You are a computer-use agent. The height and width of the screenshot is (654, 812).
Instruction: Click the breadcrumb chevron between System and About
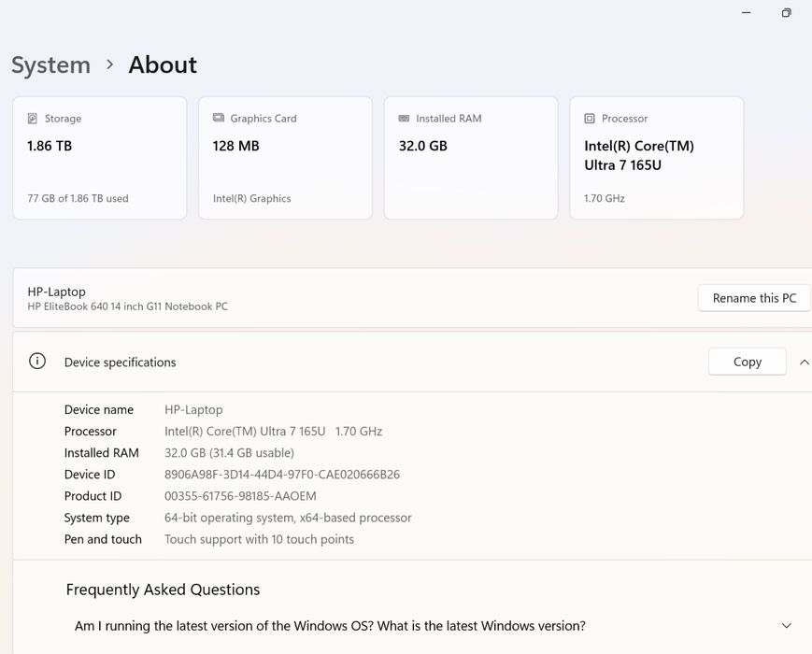pyautogui.click(x=110, y=64)
